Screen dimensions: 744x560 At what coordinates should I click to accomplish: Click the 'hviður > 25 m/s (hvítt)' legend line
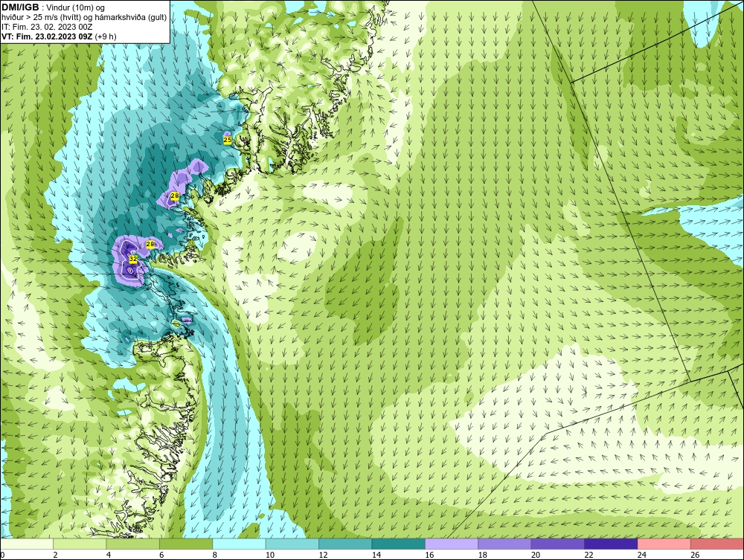pyautogui.click(x=42, y=18)
